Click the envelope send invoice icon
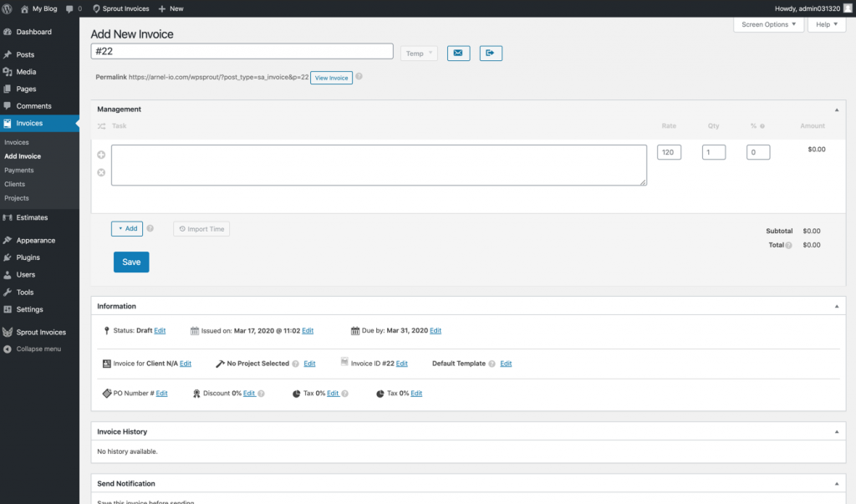The image size is (856, 504). coord(458,53)
